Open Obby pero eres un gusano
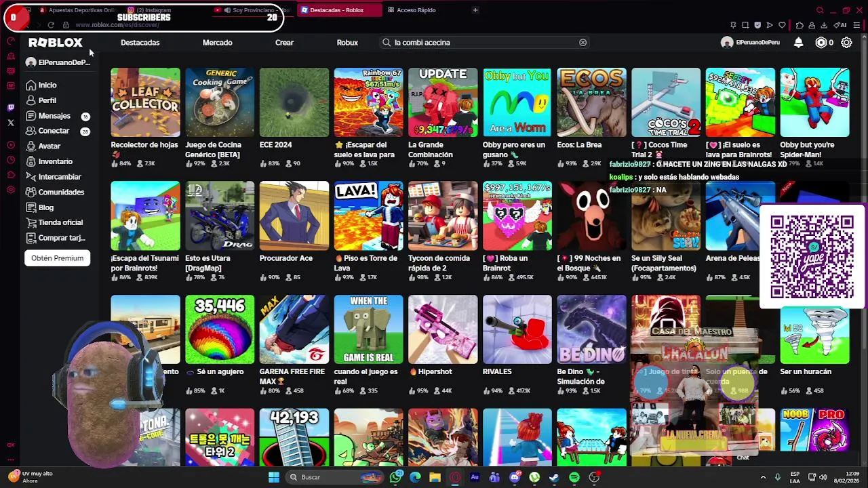868x488 pixels. (x=517, y=102)
